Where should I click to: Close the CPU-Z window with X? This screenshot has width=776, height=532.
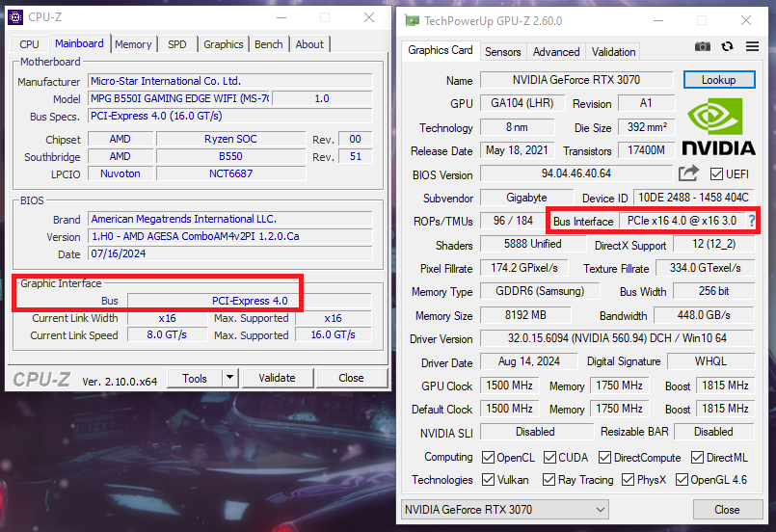click(369, 17)
